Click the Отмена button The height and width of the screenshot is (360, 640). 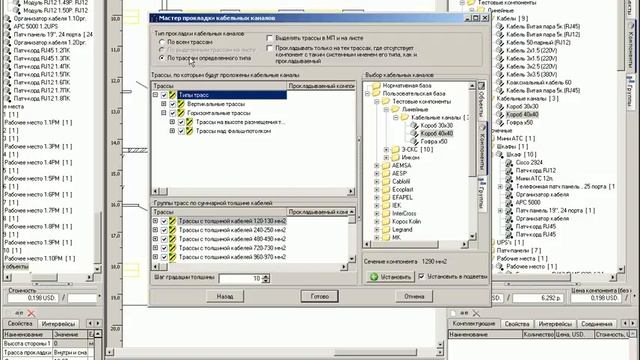click(x=414, y=296)
